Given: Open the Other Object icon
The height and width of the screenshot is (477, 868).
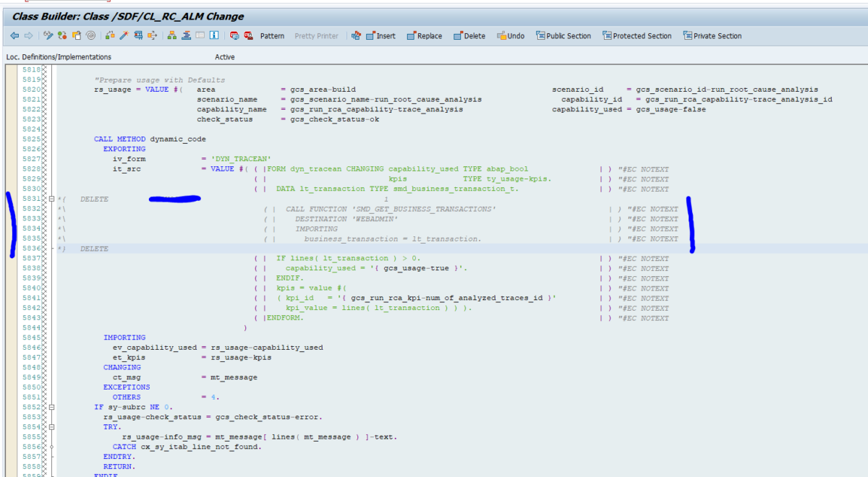Looking at the screenshot, I should click(x=77, y=35).
